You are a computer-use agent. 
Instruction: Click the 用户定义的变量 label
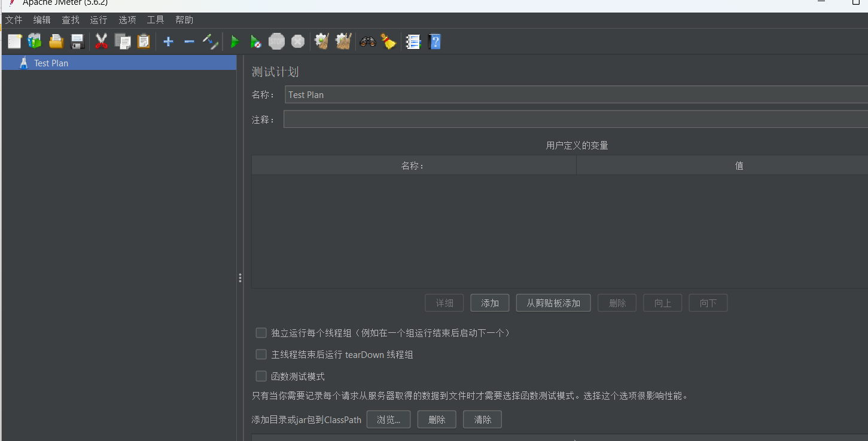(577, 145)
